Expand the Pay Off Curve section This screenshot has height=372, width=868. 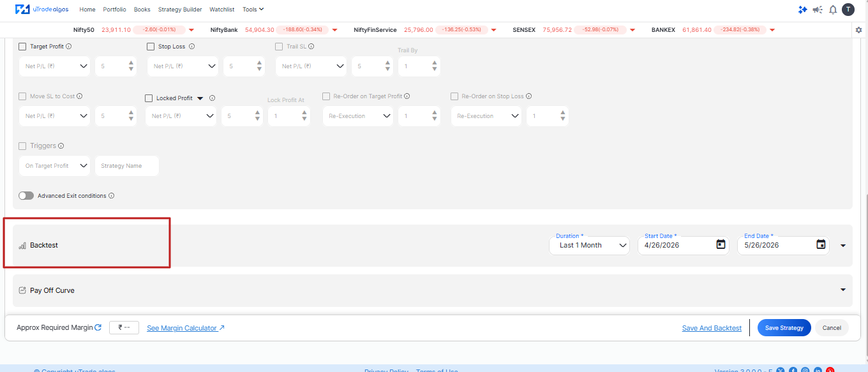click(x=842, y=290)
